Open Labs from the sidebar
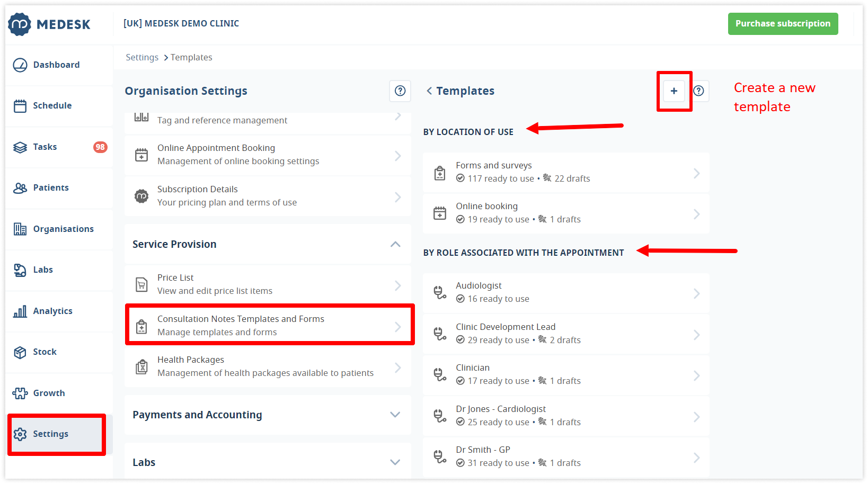868x484 pixels. (59, 270)
